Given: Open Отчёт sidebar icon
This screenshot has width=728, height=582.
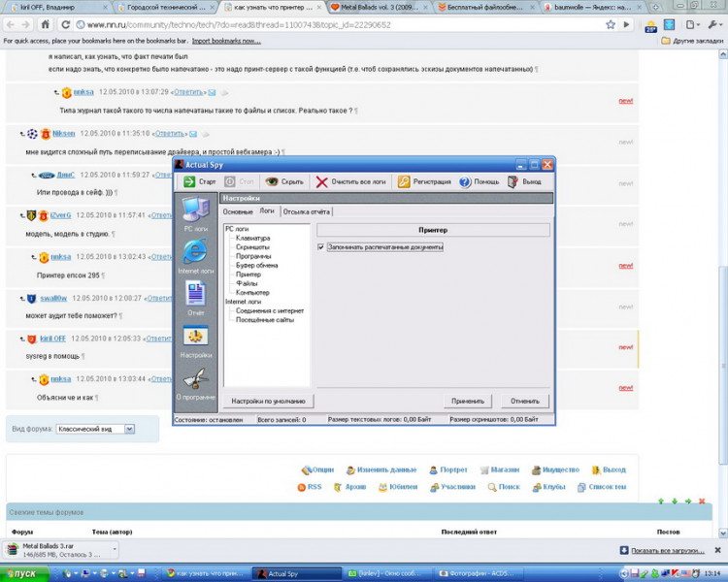Looking at the screenshot, I should (195, 299).
